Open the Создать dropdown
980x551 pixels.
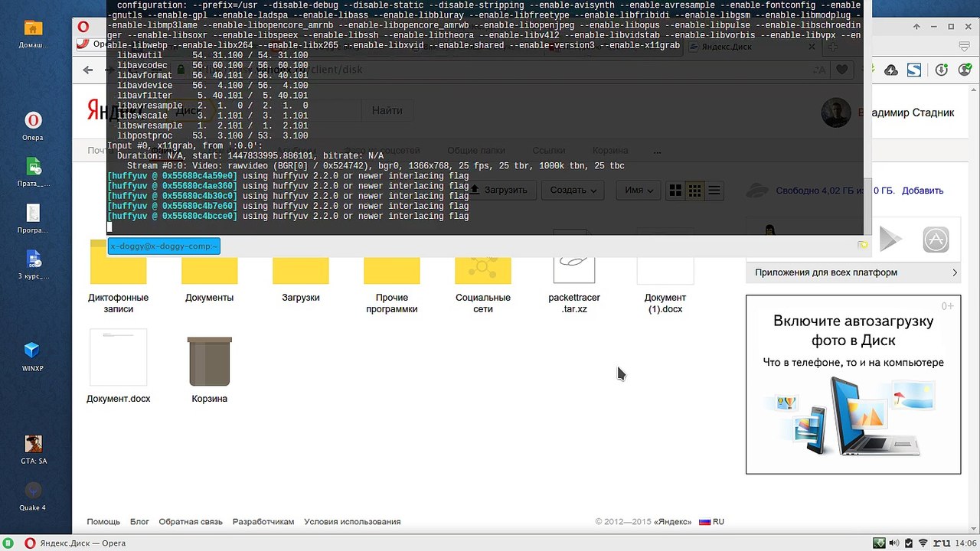point(573,191)
